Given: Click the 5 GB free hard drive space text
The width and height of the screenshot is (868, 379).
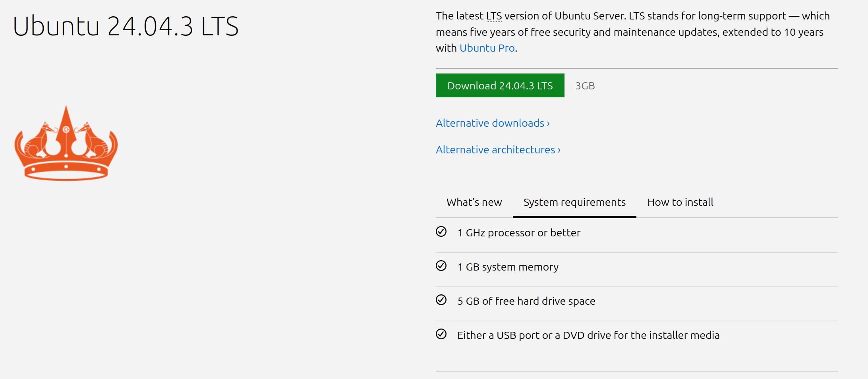Looking at the screenshot, I should 526,301.
